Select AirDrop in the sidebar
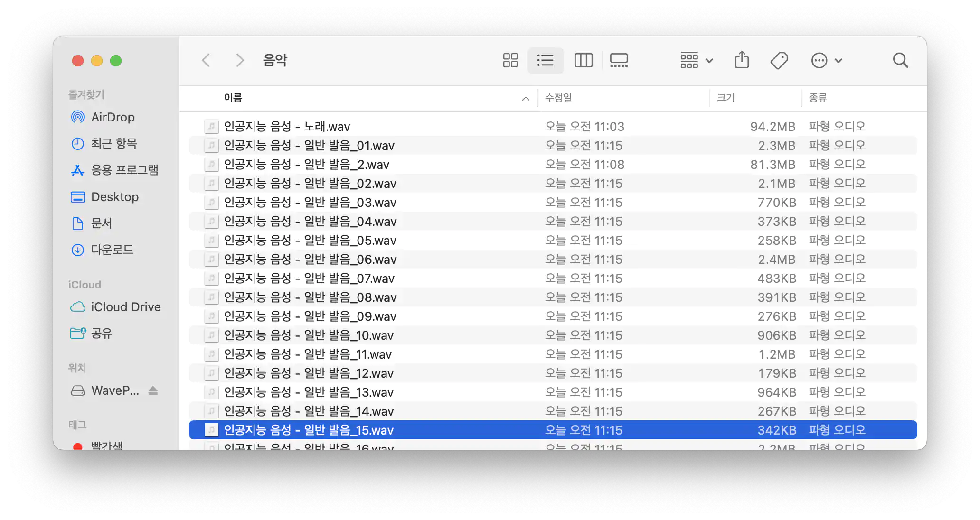The width and height of the screenshot is (980, 520). point(112,117)
